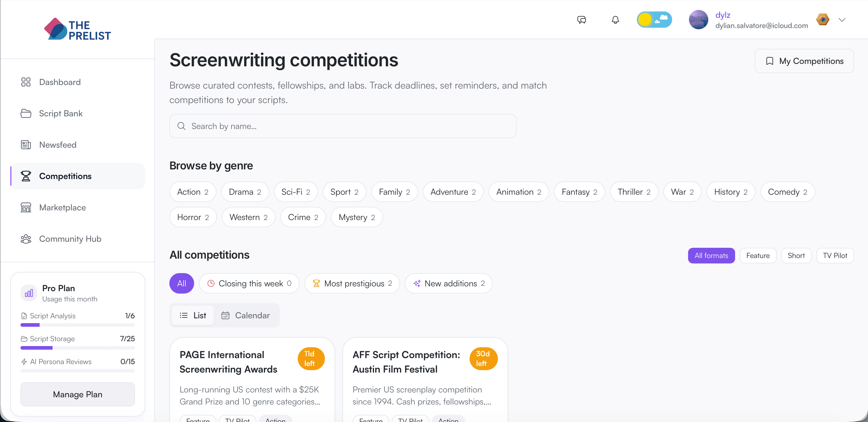Click the Script Storage usage bar
This screenshot has width=868, height=422.
pyautogui.click(x=77, y=348)
